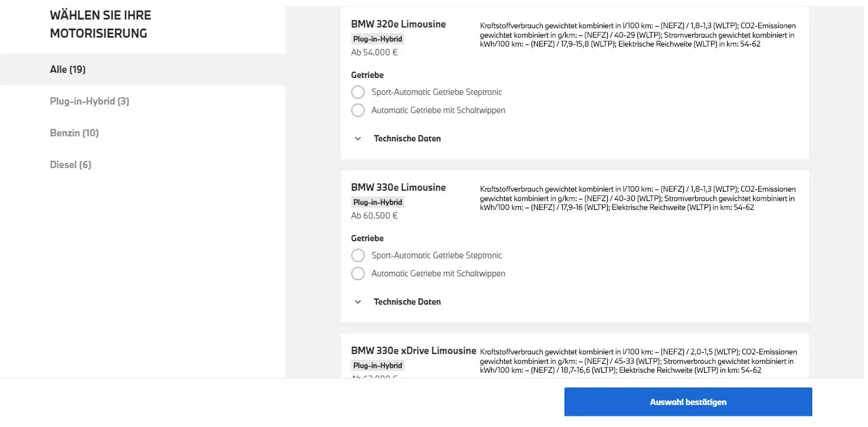This screenshot has height=427, width=868.
Task: Choose Sport-Automatic Steptronic for BMW 330e Limousine
Action: 358,255
